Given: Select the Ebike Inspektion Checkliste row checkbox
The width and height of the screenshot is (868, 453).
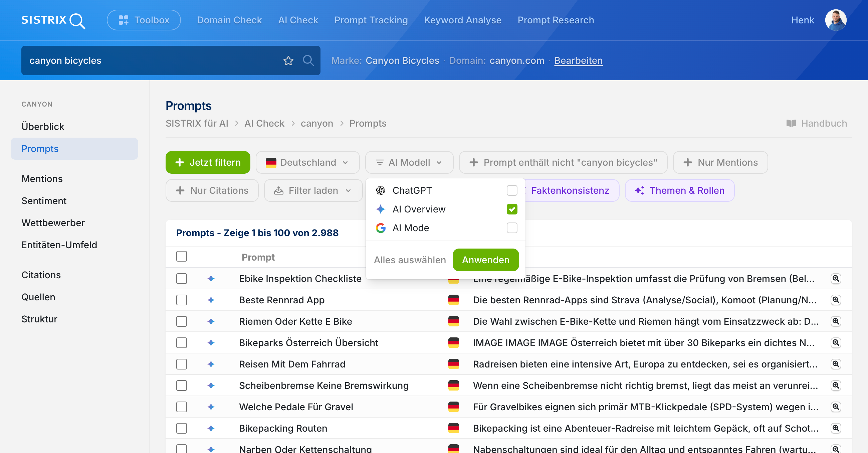Looking at the screenshot, I should tap(181, 279).
